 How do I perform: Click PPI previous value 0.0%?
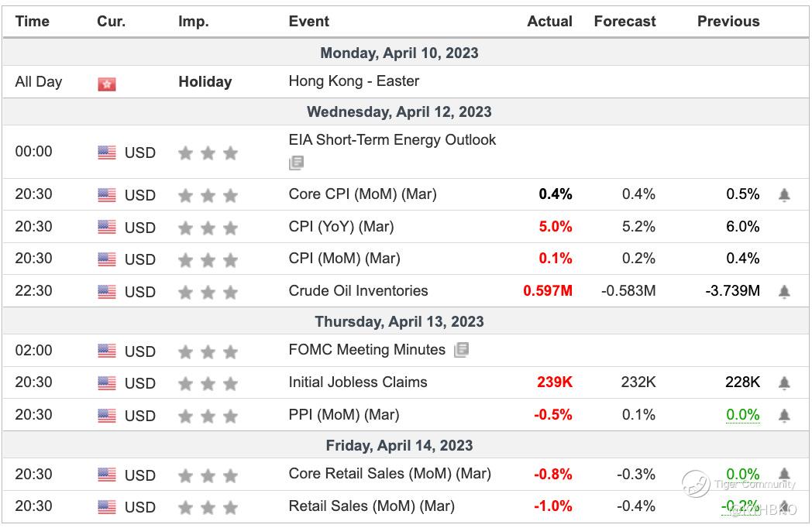[742, 415]
